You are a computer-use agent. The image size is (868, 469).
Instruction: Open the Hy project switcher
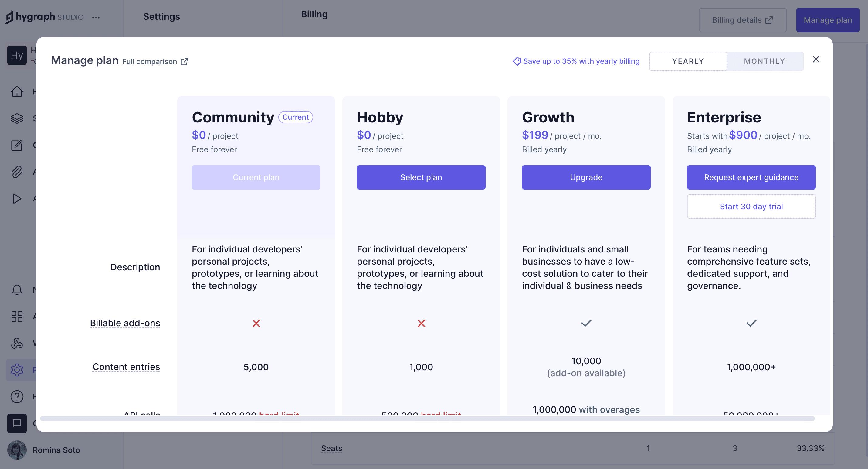coord(17,55)
